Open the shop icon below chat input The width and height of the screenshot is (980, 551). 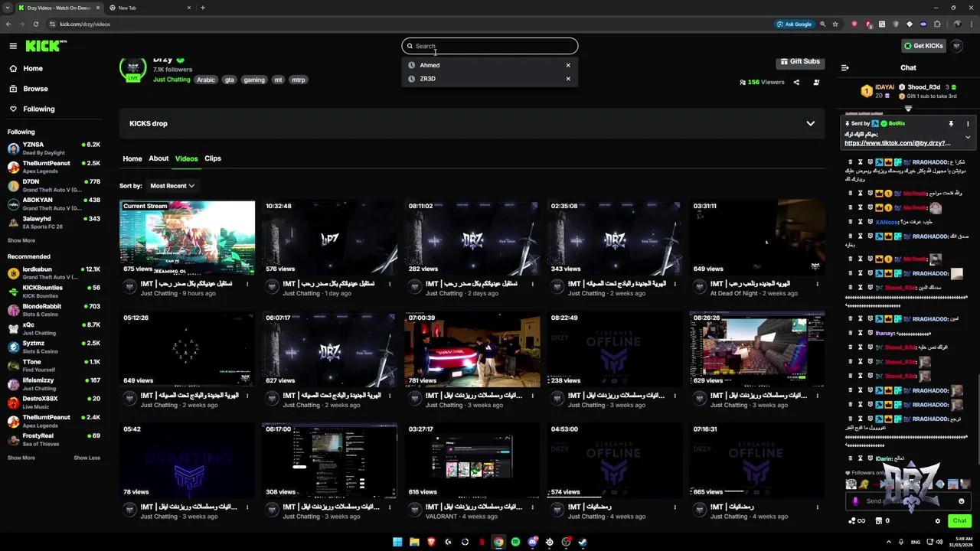click(878, 521)
